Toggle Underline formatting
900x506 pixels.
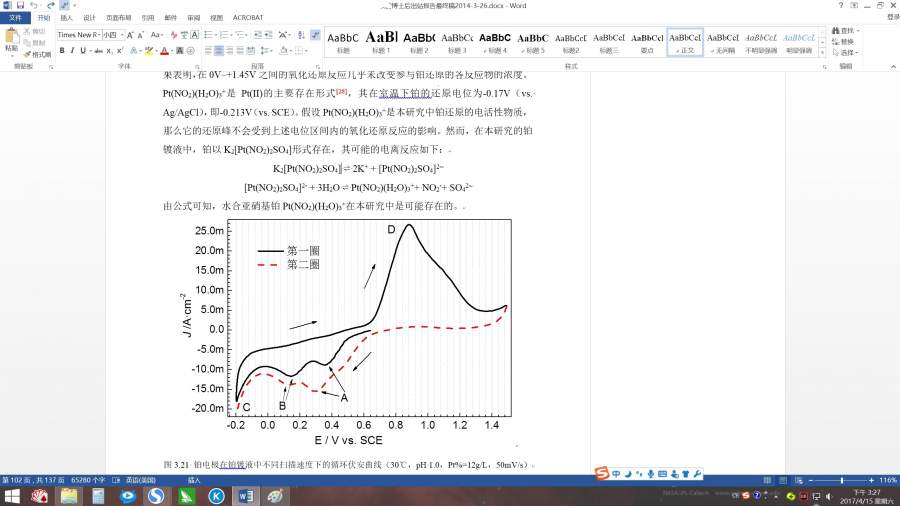(x=83, y=51)
